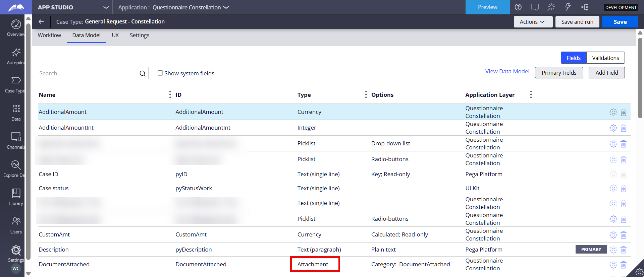The width and height of the screenshot is (644, 277).
Task: Open gear settings for DocumentAttached row
Action: 613,265
